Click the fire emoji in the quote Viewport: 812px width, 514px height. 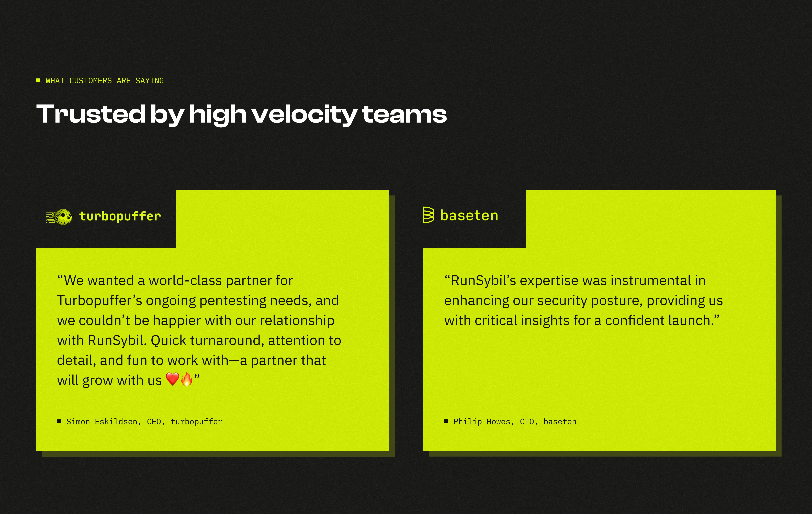(186, 379)
